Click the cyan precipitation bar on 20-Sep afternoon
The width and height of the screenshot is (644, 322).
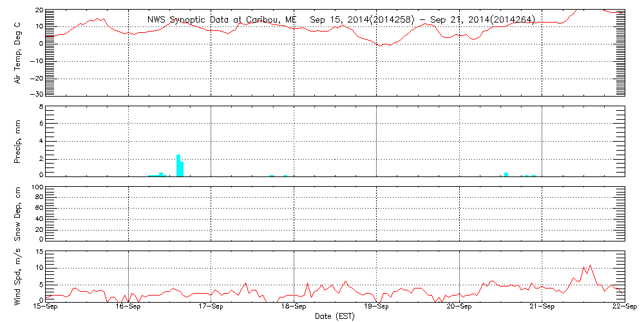point(506,174)
